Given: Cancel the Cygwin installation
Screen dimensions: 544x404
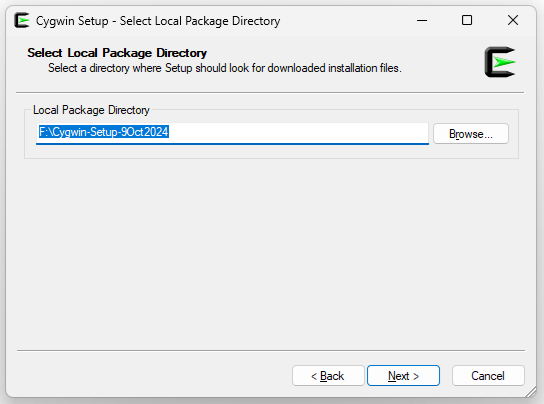Looking at the screenshot, I should click(x=488, y=376).
